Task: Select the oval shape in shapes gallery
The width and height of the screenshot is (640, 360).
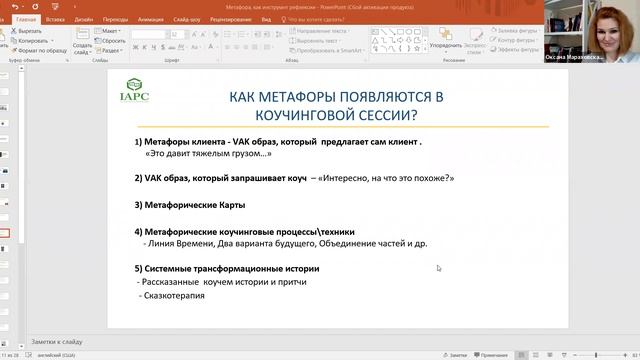Action: point(409,32)
